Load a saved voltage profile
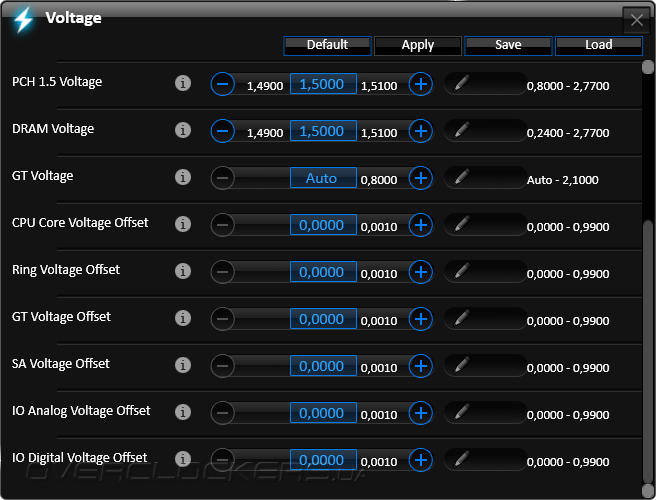Screen dimensions: 656x500 coord(599,45)
